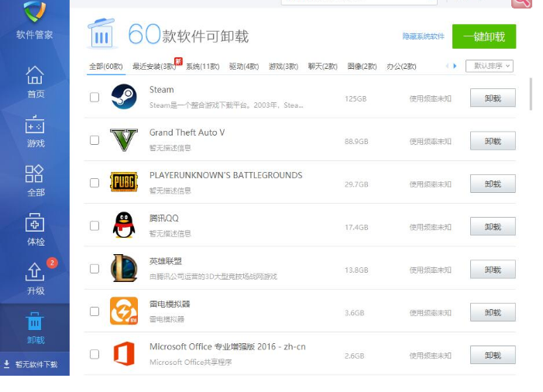
Task: Click the 隐藏系统软件 link
Action: [x=423, y=36]
